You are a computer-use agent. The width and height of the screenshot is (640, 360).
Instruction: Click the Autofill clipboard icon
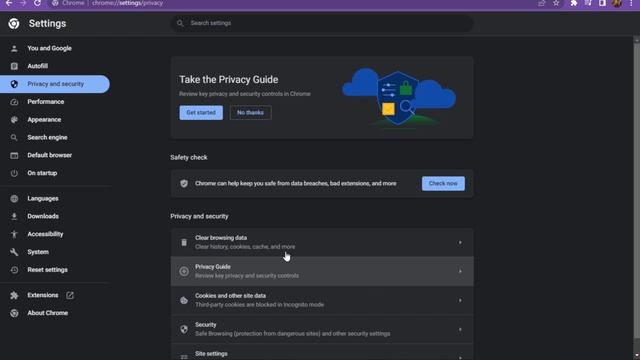[x=14, y=66]
